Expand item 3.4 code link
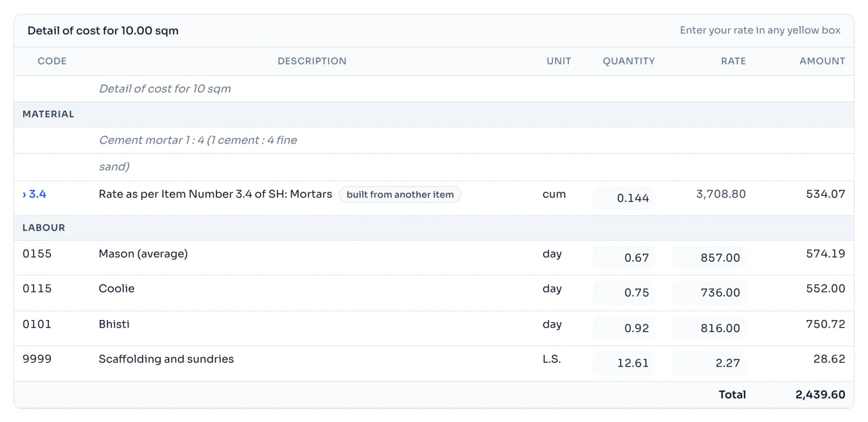 [x=34, y=194]
